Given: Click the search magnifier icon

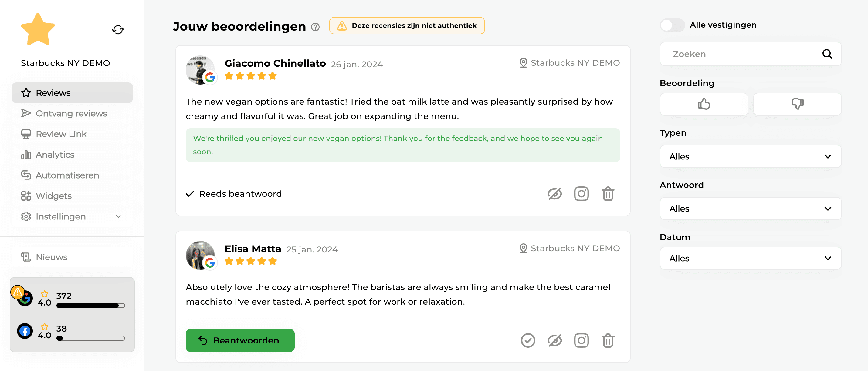Looking at the screenshot, I should pos(827,54).
